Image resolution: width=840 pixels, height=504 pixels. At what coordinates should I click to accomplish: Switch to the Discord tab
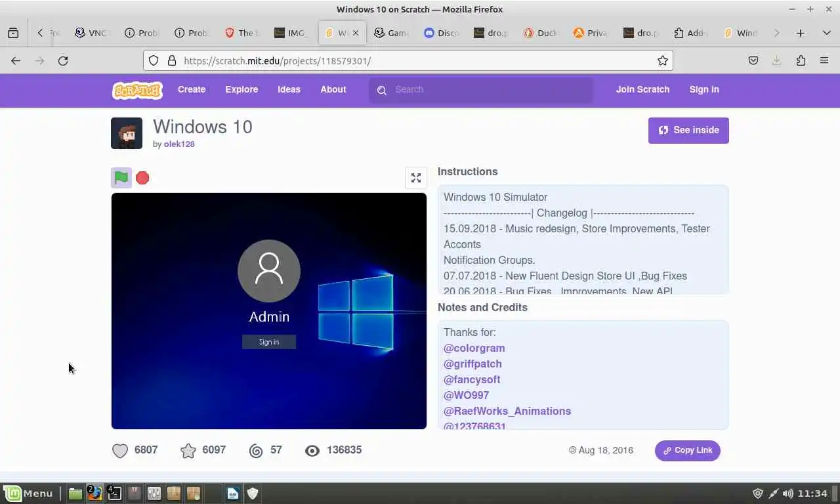coord(441,33)
